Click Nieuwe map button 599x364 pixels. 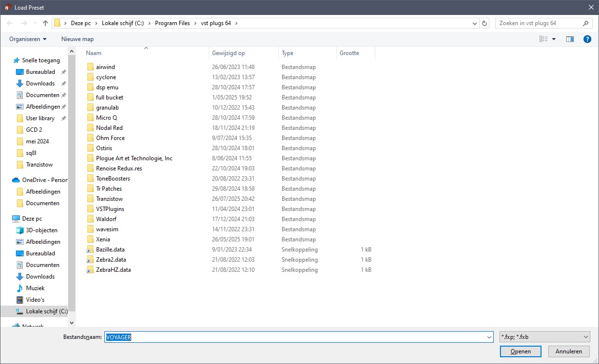(x=77, y=39)
